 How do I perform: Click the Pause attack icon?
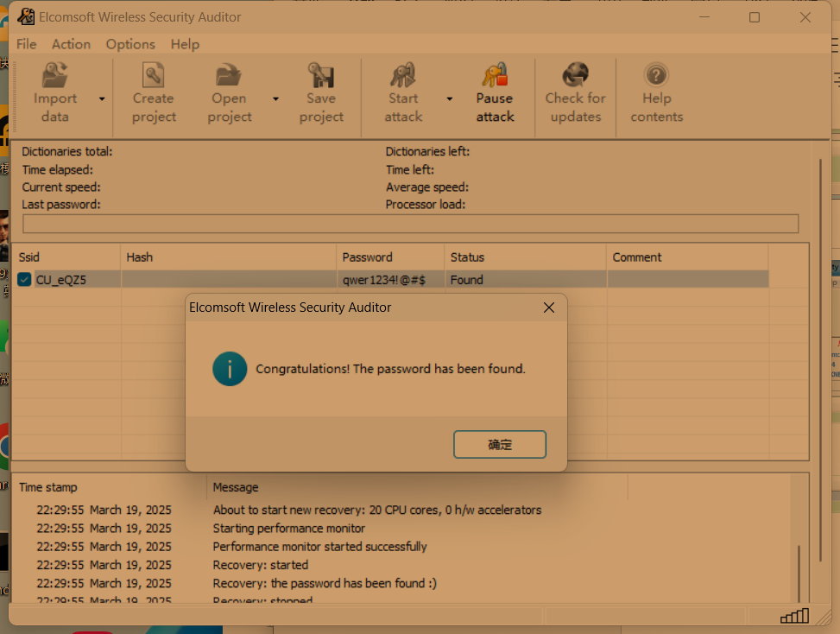(x=495, y=75)
